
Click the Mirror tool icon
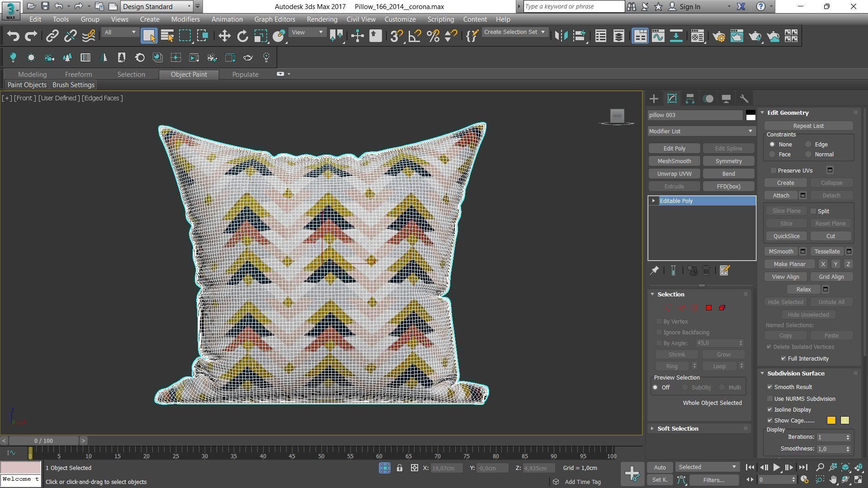point(561,36)
